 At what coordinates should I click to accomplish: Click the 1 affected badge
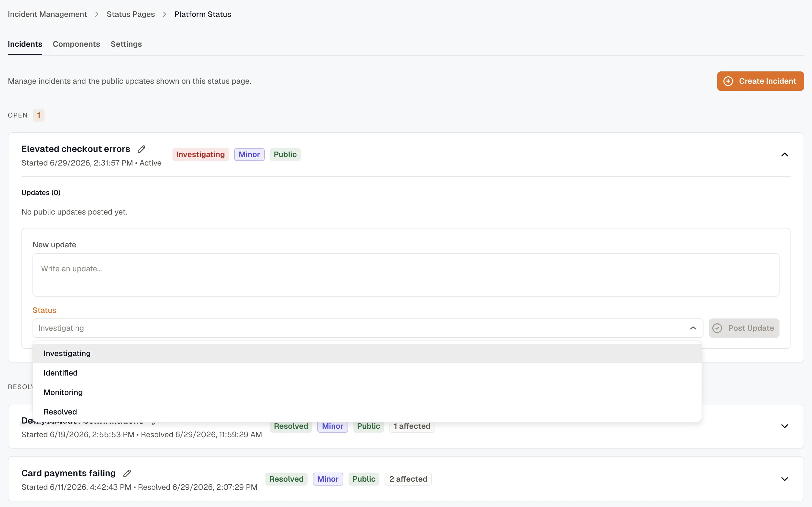(412, 426)
